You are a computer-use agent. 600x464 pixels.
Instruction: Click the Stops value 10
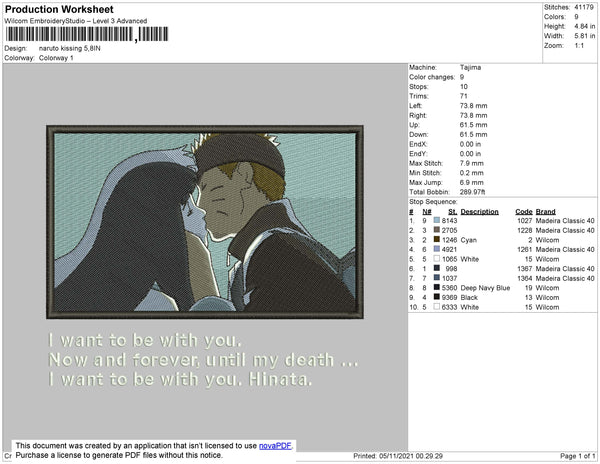point(463,86)
